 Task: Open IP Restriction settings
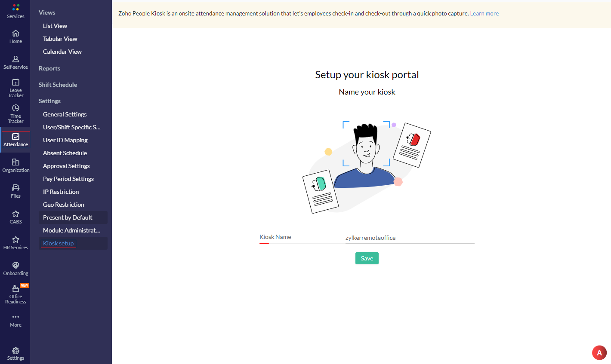point(61,192)
